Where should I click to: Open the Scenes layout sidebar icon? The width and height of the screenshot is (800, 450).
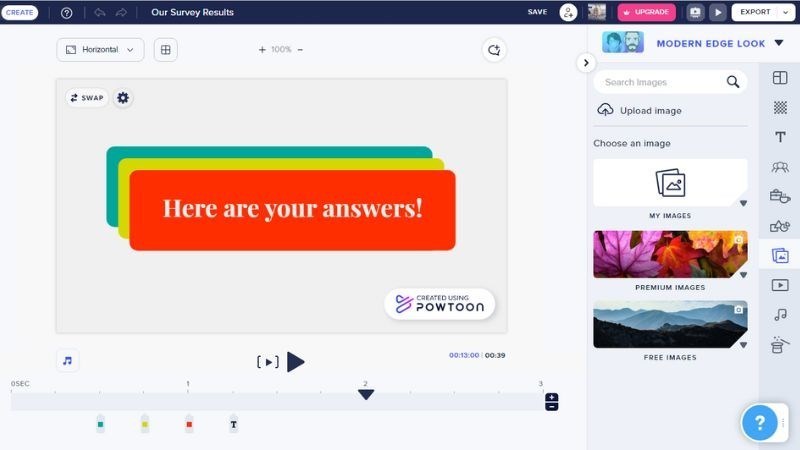[780, 78]
